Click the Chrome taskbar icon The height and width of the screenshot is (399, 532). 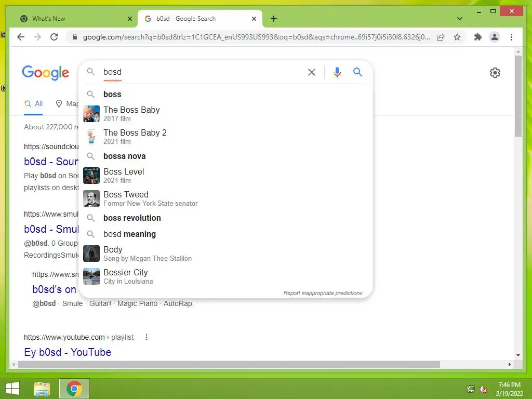[74, 389]
